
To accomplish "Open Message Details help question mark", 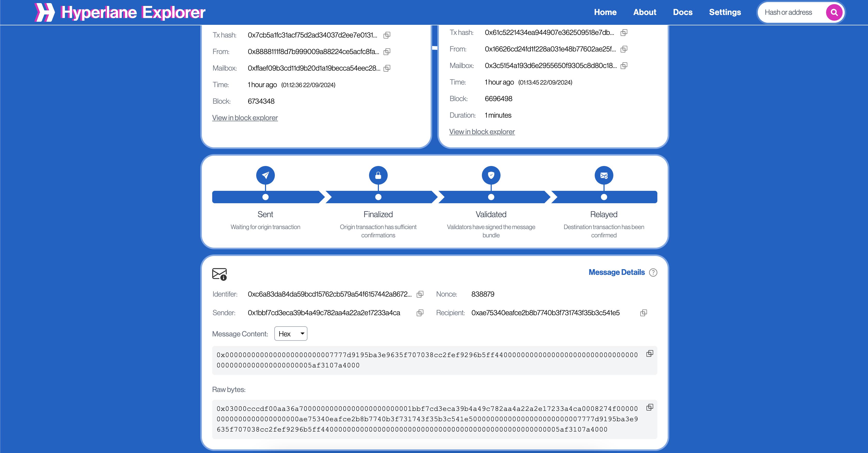I will (653, 272).
